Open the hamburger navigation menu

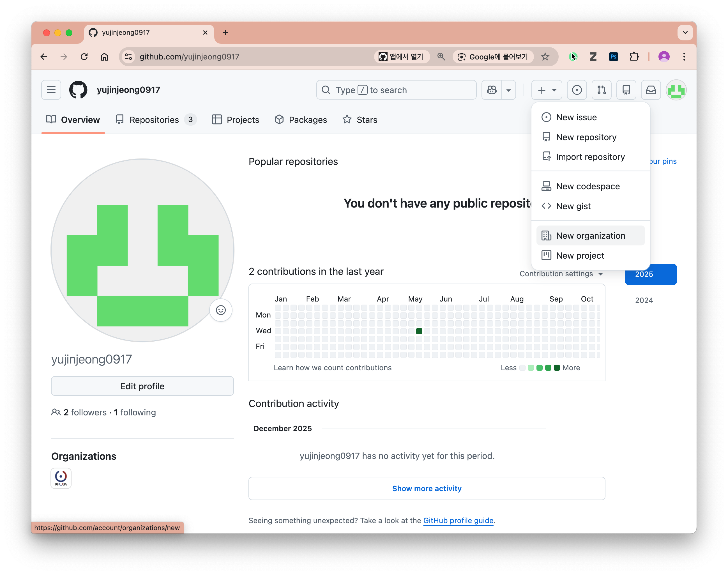51,90
